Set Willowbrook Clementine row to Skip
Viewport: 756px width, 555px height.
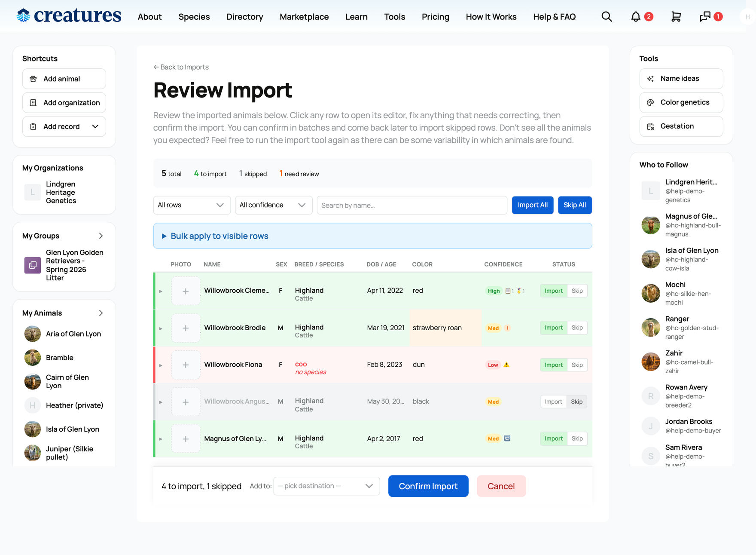coord(577,291)
